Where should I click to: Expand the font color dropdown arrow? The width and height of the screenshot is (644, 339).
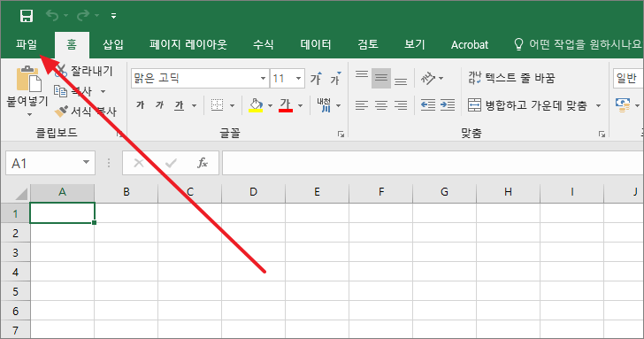300,106
